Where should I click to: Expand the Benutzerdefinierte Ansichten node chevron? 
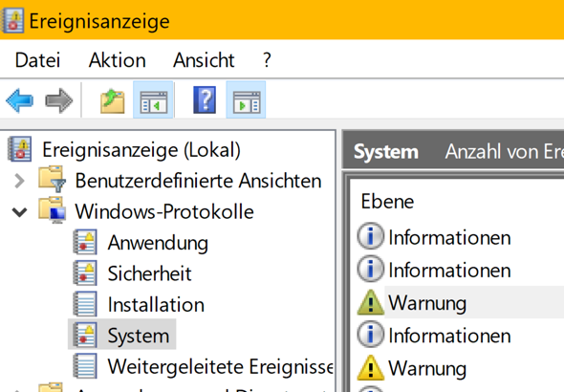click(19, 181)
